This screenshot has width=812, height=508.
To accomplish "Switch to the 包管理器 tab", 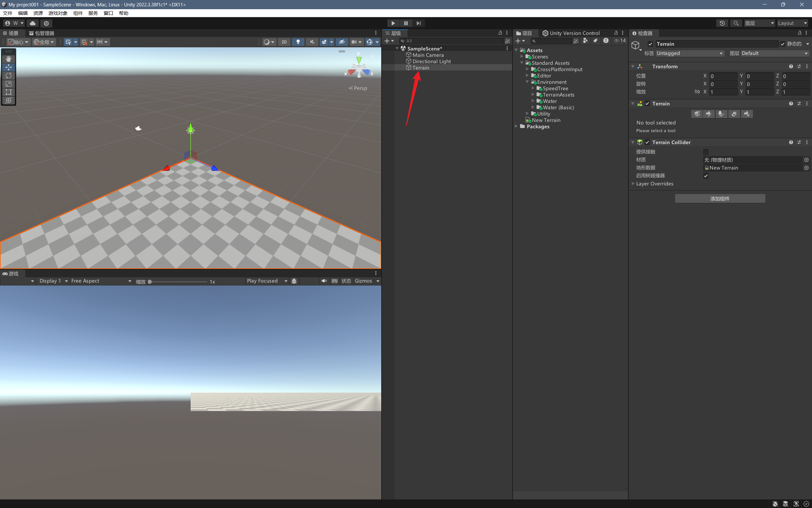I will (x=42, y=33).
